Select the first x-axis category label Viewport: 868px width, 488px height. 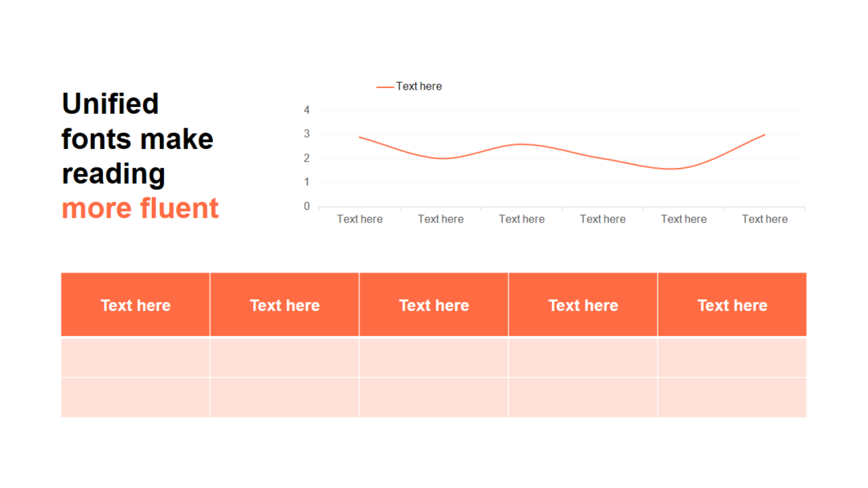(359, 219)
